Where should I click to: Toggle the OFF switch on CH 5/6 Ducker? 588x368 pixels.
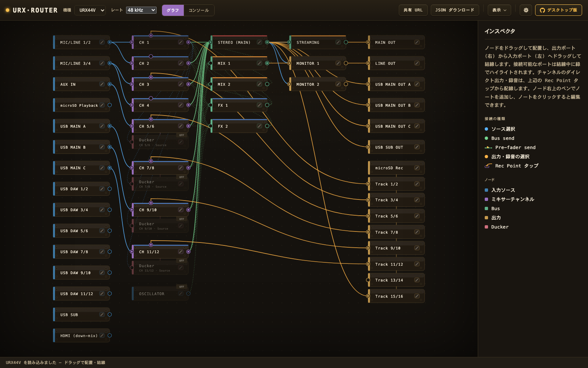pos(182,135)
